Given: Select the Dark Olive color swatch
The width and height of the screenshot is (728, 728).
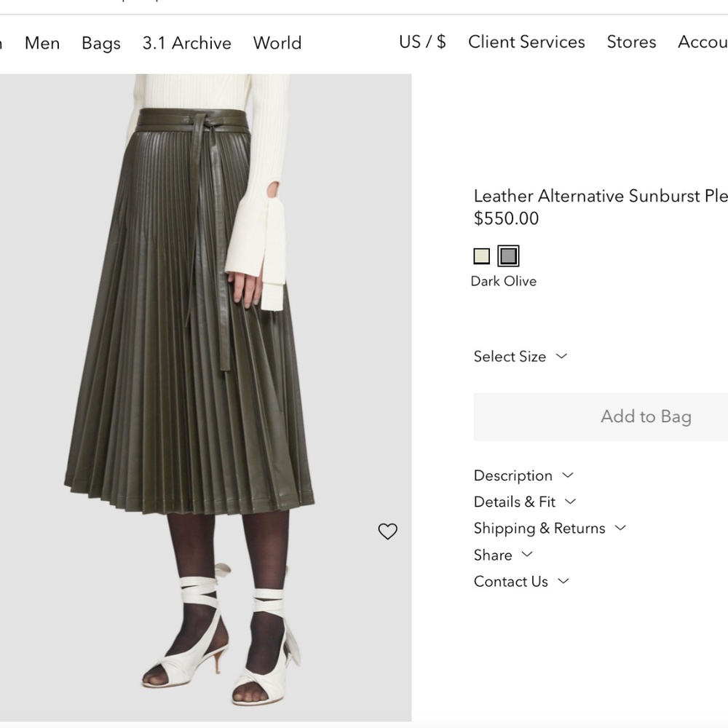Looking at the screenshot, I should (x=507, y=256).
